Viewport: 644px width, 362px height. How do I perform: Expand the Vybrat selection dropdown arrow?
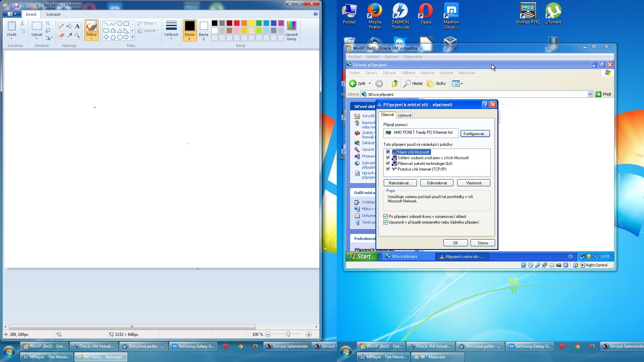(37, 39)
